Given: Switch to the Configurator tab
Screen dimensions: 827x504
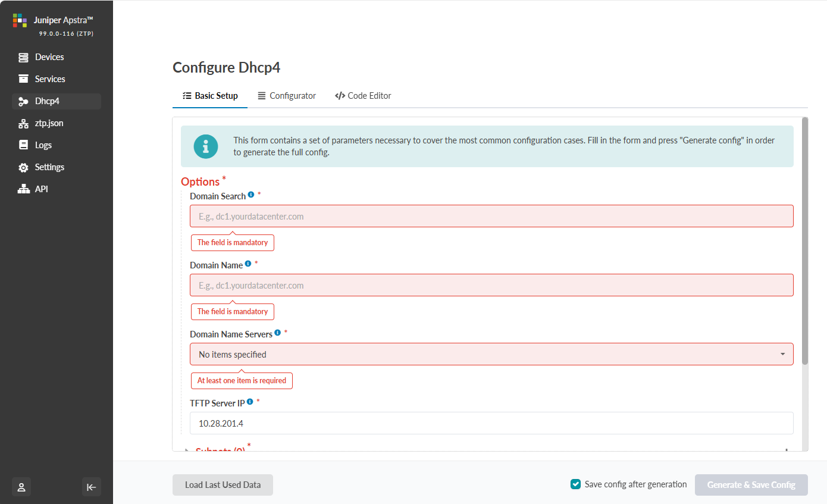Looking at the screenshot, I should click(x=286, y=96).
